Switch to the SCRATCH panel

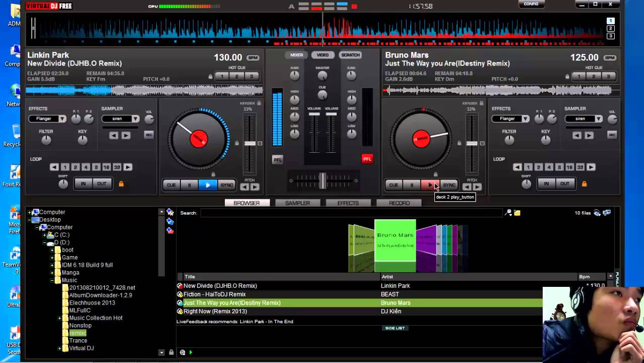pos(350,55)
